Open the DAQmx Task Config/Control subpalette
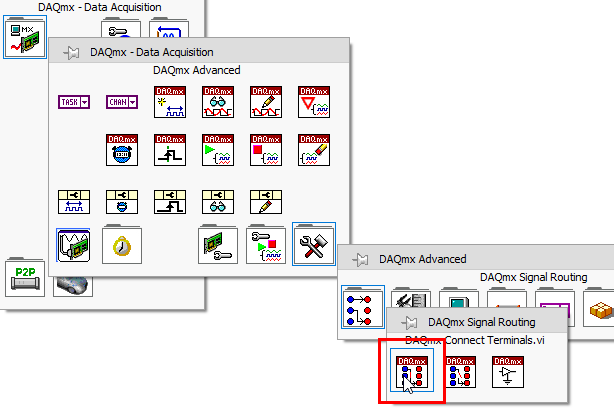 pyautogui.click(x=266, y=244)
